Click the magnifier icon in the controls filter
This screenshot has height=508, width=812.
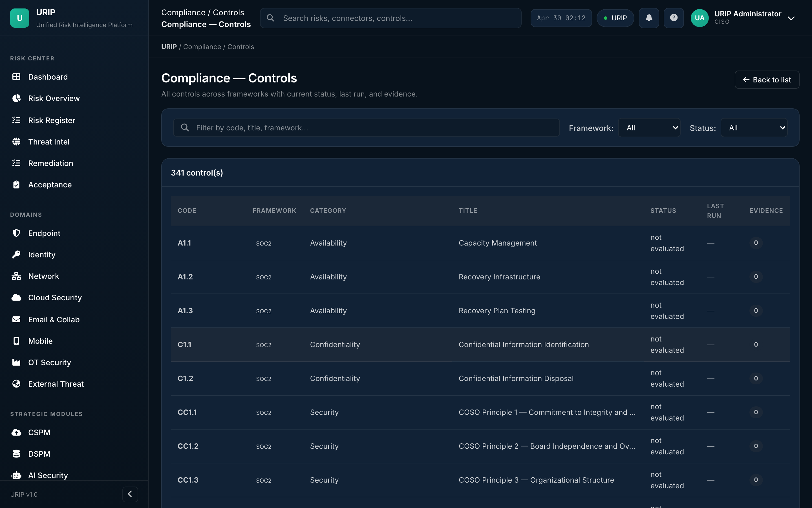[x=185, y=127]
